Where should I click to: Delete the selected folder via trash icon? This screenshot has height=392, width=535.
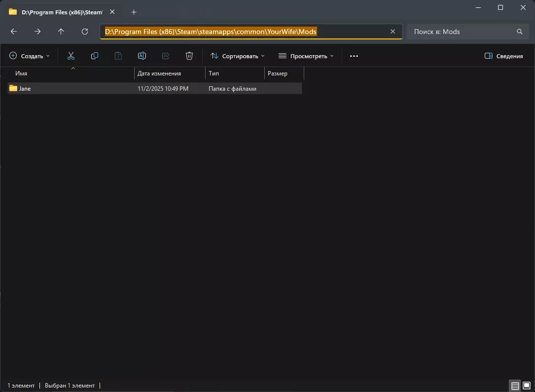coord(189,56)
